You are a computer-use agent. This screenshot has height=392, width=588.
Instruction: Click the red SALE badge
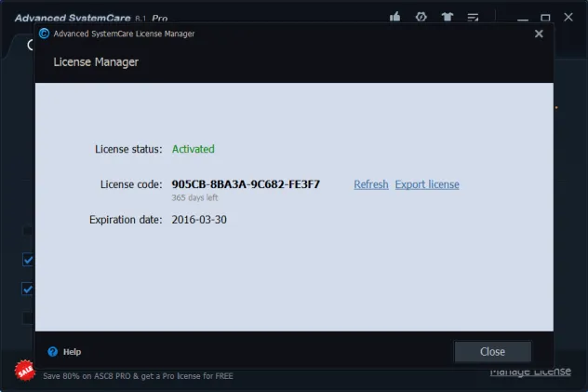pos(25,371)
